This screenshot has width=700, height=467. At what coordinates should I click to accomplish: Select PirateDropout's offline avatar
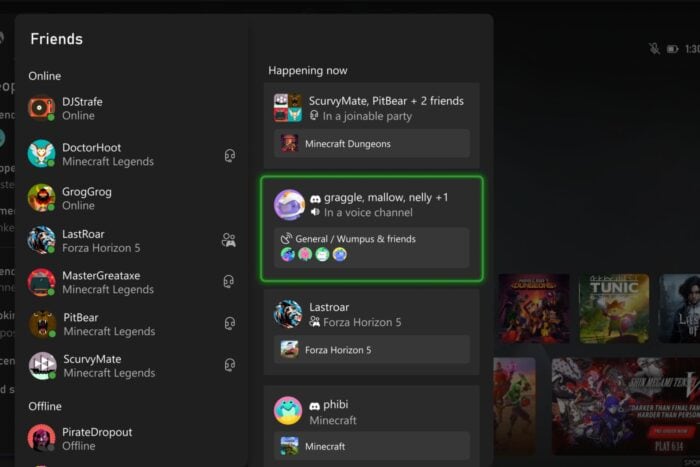(x=41, y=438)
